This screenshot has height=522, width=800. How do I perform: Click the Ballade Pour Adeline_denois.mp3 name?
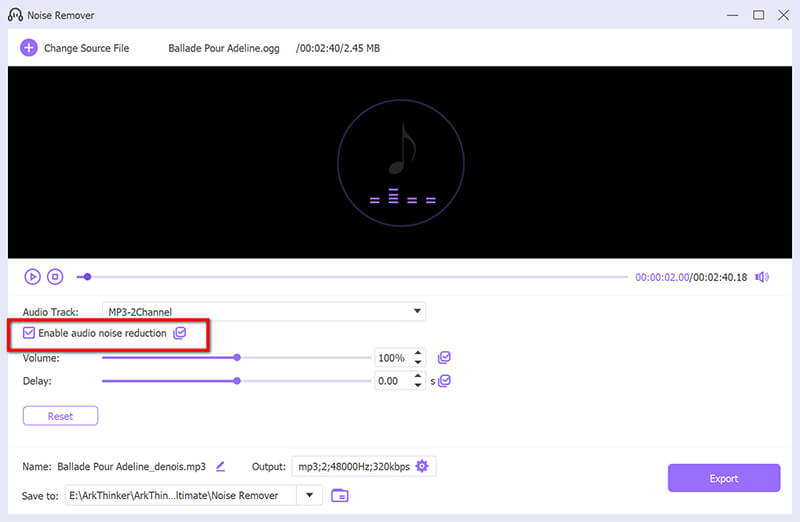click(x=132, y=466)
